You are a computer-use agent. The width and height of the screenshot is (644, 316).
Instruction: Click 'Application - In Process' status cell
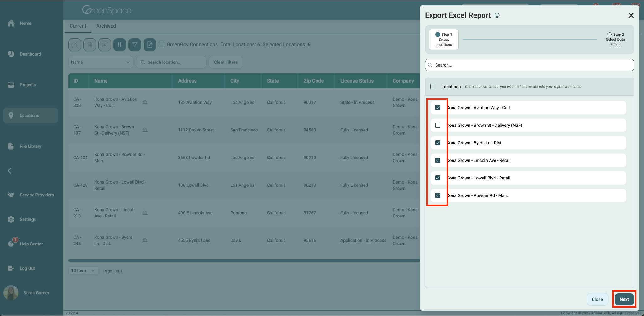(x=363, y=240)
